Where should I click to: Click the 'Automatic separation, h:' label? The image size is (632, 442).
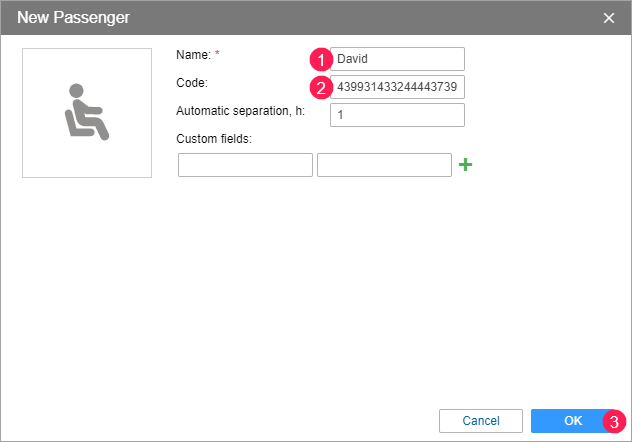(241, 111)
